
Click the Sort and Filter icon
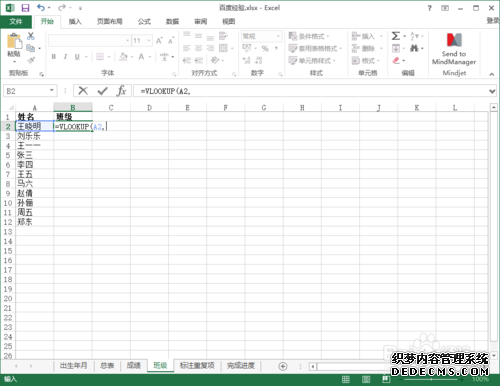[415, 36]
